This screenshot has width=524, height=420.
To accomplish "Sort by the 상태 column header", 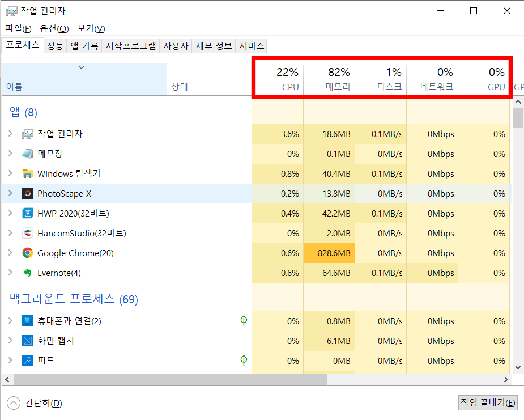I will click(x=209, y=79).
